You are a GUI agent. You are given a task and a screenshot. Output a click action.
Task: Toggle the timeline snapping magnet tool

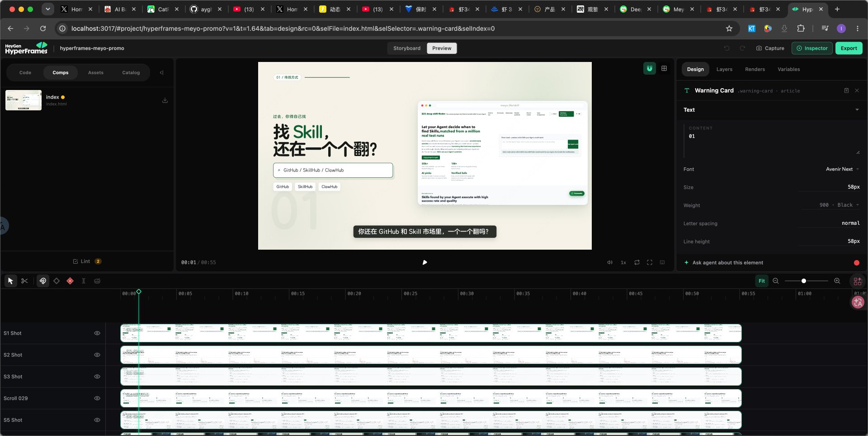[x=42, y=281]
